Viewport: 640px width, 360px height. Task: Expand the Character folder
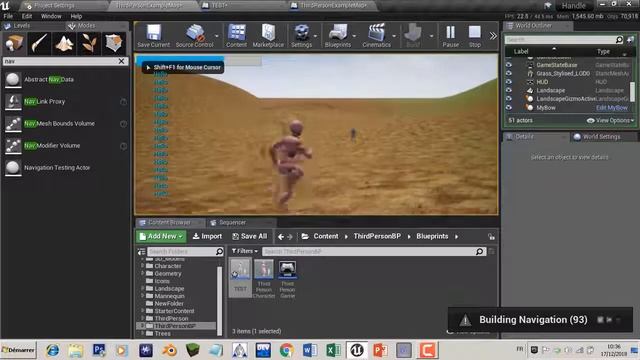coord(142,266)
